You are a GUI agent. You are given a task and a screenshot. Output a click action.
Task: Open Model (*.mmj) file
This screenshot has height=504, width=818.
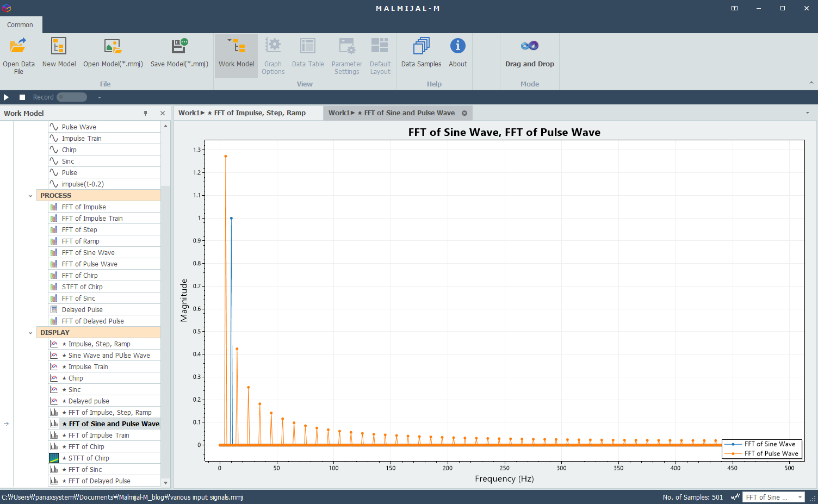tap(113, 53)
